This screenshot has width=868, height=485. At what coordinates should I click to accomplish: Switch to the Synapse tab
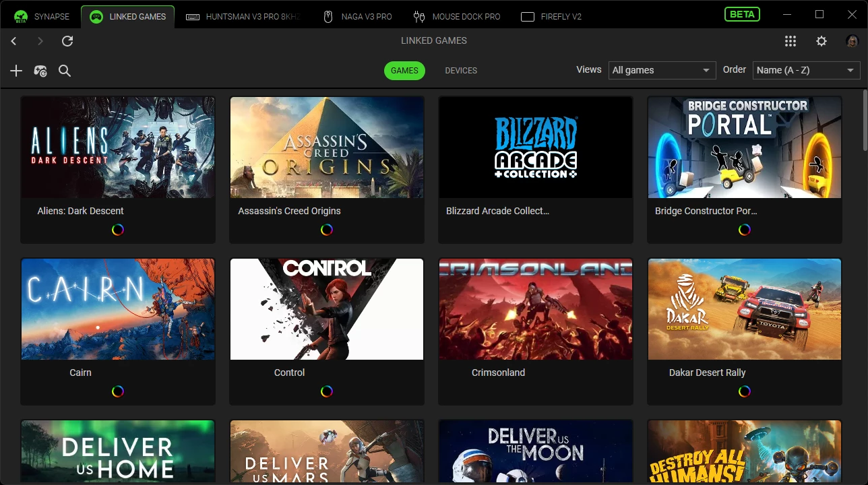coord(42,16)
